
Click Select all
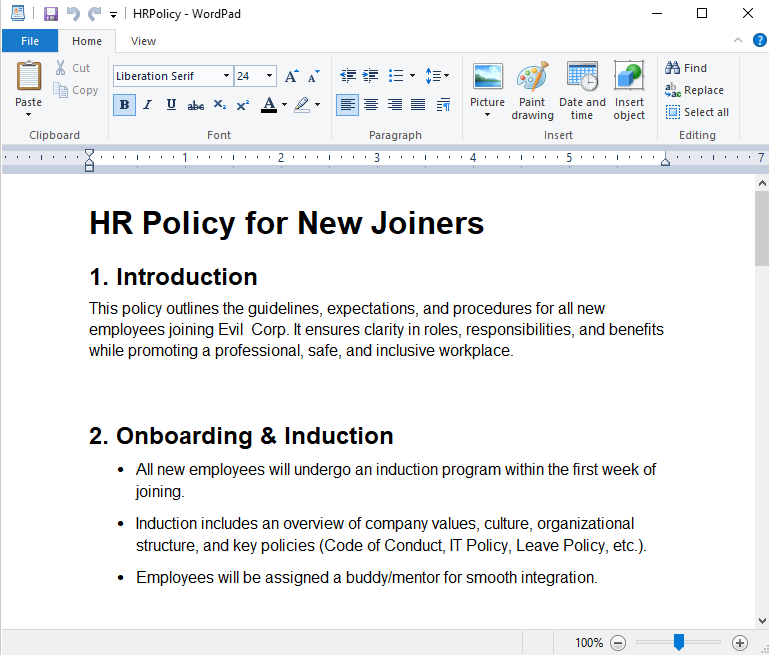tap(697, 112)
